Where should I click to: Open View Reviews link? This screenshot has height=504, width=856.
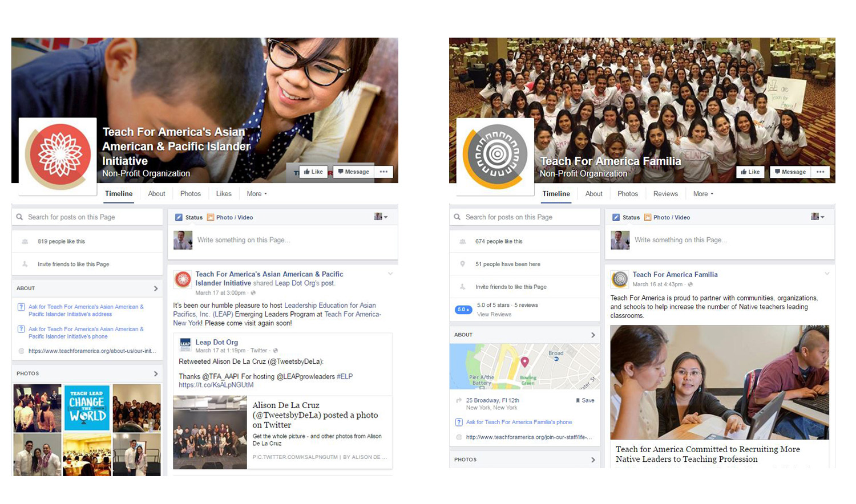coord(494,315)
